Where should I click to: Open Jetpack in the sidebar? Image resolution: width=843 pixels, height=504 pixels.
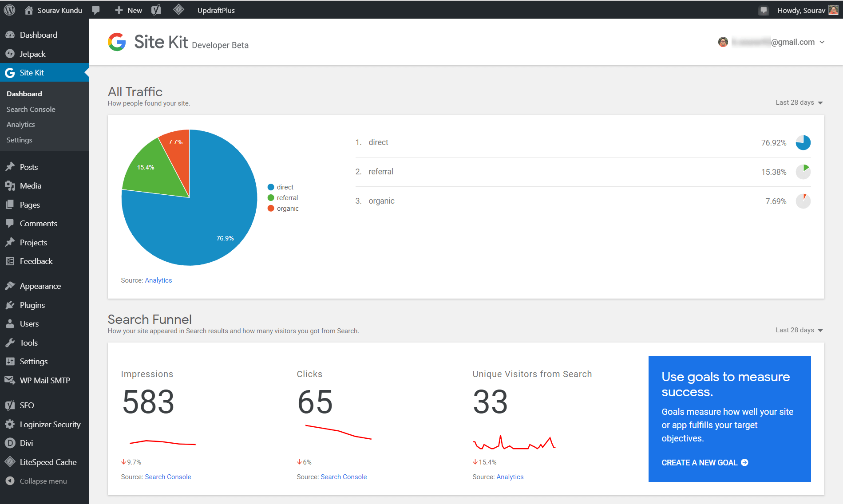click(32, 54)
